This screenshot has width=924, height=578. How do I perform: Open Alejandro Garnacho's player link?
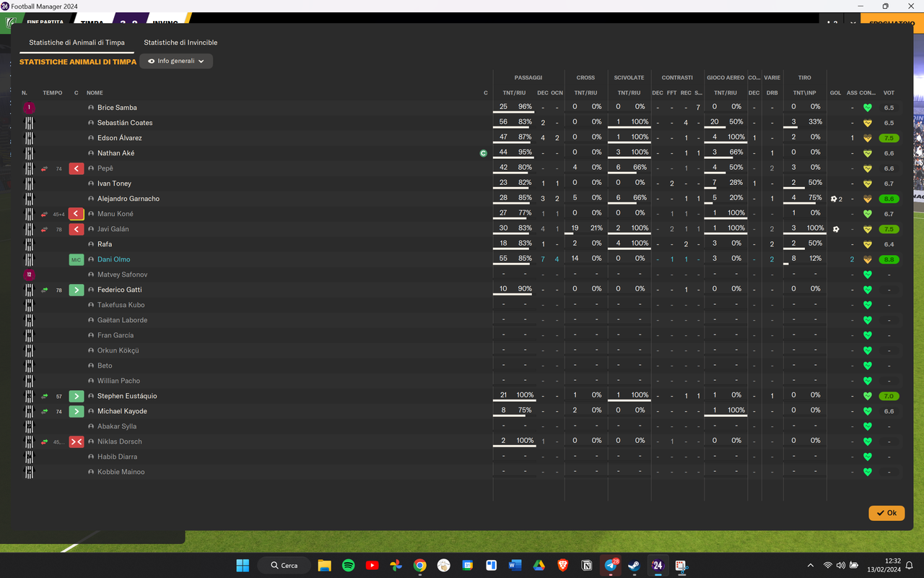tap(128, 199)
